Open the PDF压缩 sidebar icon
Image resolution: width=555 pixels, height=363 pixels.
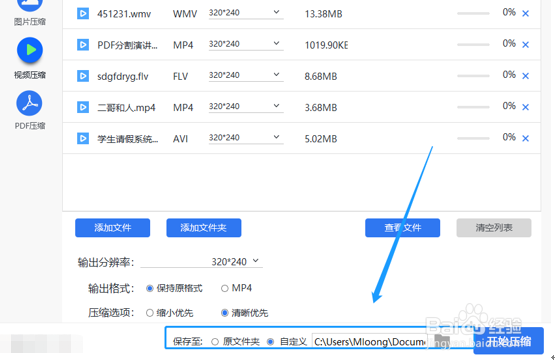(x=29, y=103)
